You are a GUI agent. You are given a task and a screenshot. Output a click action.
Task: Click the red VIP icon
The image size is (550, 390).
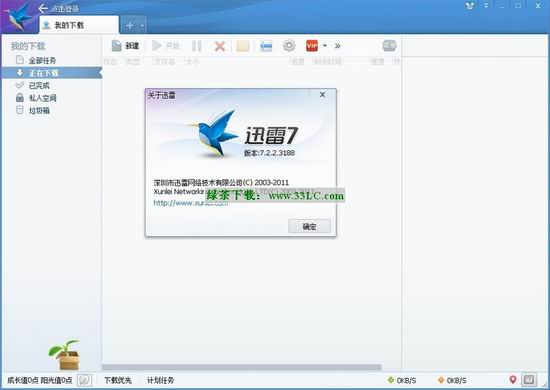pos(312,46)
